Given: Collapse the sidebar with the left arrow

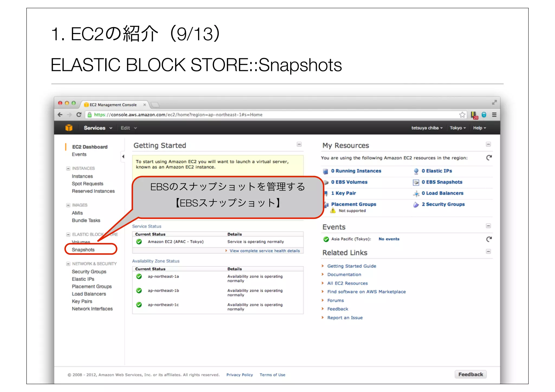Looking at the screenshot, I should [x=123, y=157].
